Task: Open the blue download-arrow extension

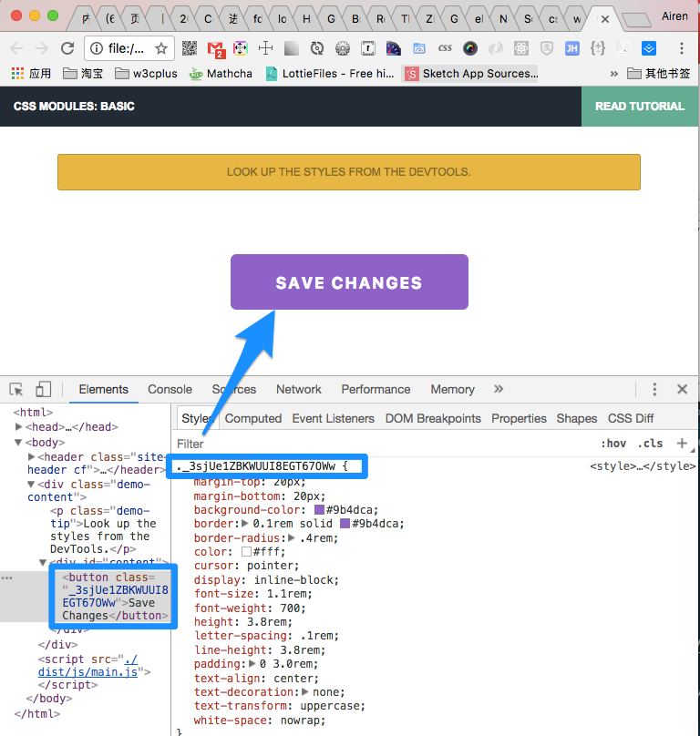Action: (x=649, y=48)
